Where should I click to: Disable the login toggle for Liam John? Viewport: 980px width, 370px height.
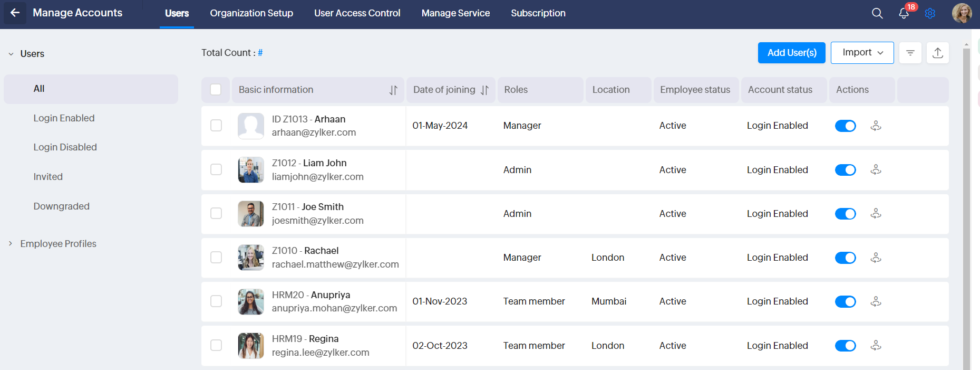click(x=845, y=170)
